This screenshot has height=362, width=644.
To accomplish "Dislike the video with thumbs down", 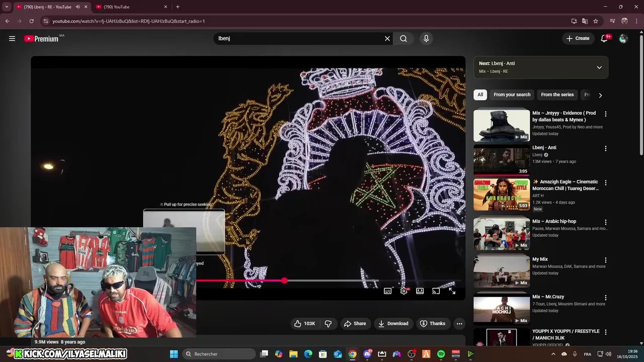I will pyautogui.click(x=328, y=323).
